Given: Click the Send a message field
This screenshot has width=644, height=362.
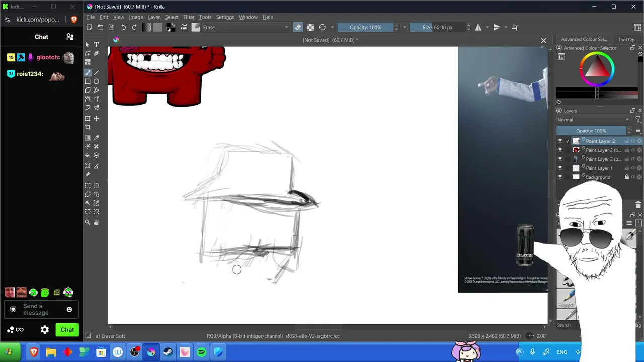Looking at the screenshot, I should pos(41,309).
